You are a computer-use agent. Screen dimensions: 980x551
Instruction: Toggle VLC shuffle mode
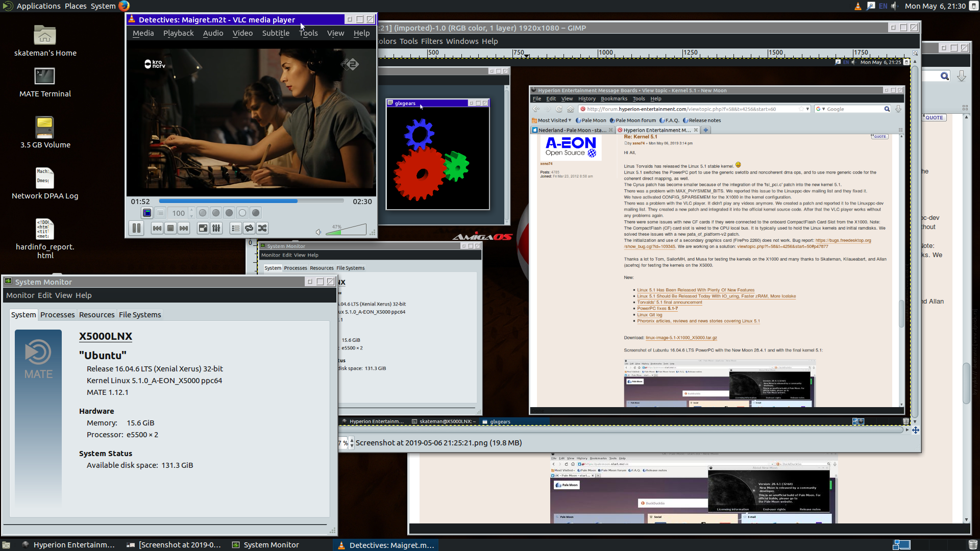point(262,228)
